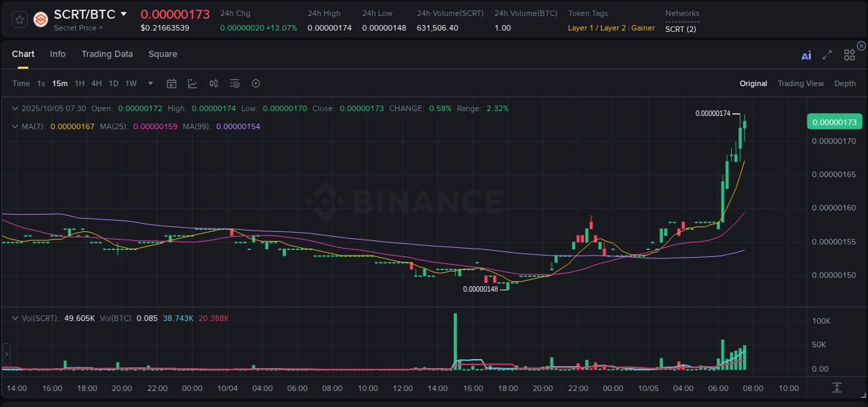This screenshot has height=407, width=868.
Task: Launch the Ai chart assistant
Action: [806, 55]
